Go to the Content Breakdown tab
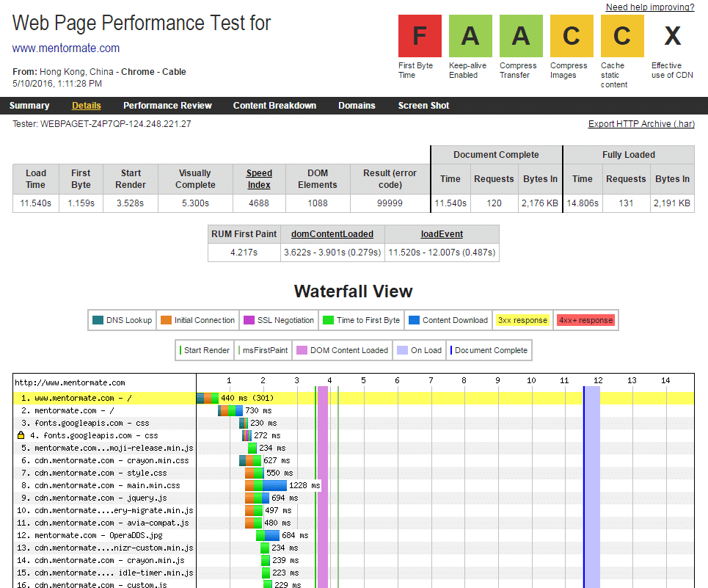 [x=274, y=106]
